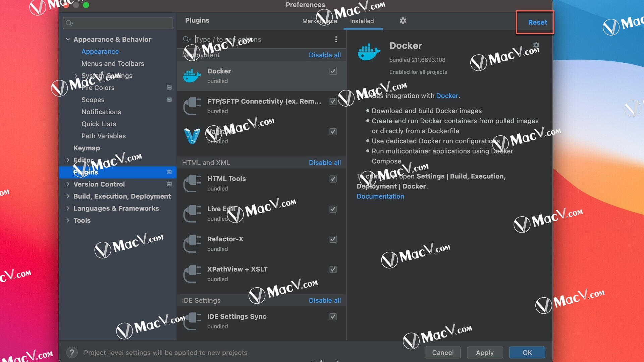Click the File Colors project-level icon
The width and height of the screenshot is (644, 362).
169,87
